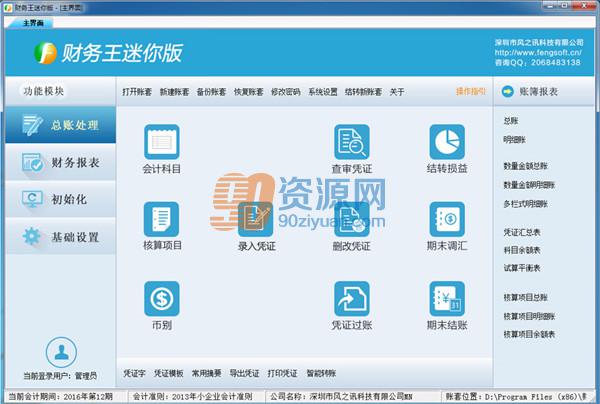This screenshot has height=404, width=600.
Task: Open the orange 操作指引 link
Action: tap(471, 91)
